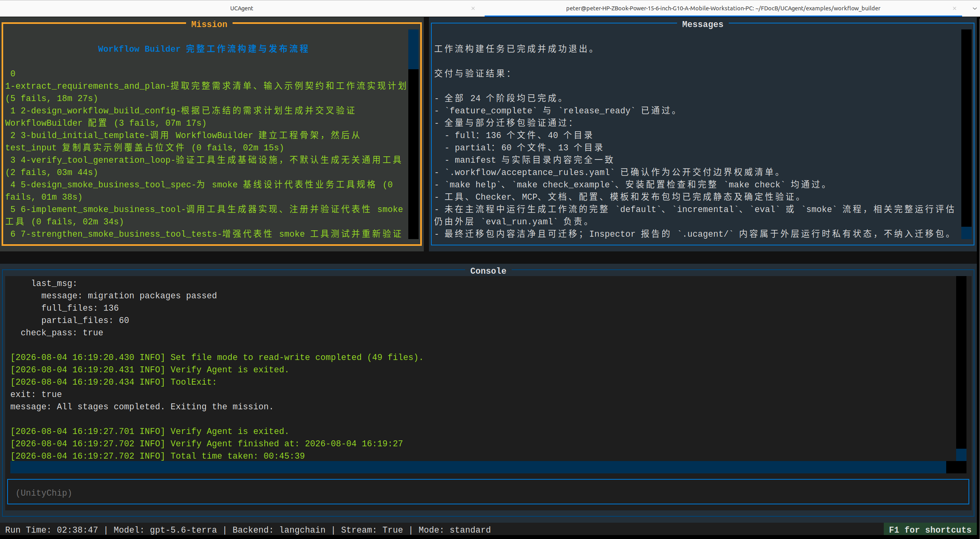Click 'Model: gpt-5.6-terra' in status bar
The image size is (980, 539).
[165, 530]
